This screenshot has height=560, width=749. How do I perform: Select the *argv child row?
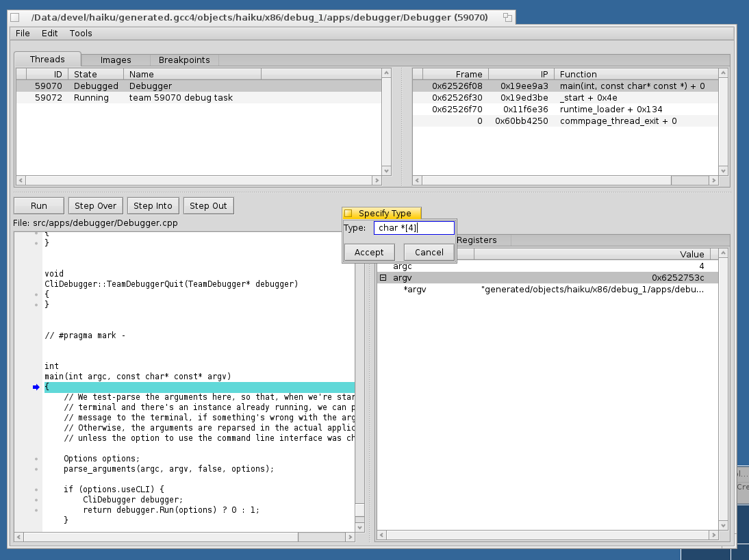tap(548, 290)
